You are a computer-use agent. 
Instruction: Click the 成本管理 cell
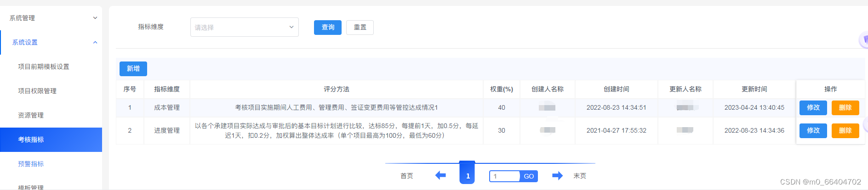(167, 107)
